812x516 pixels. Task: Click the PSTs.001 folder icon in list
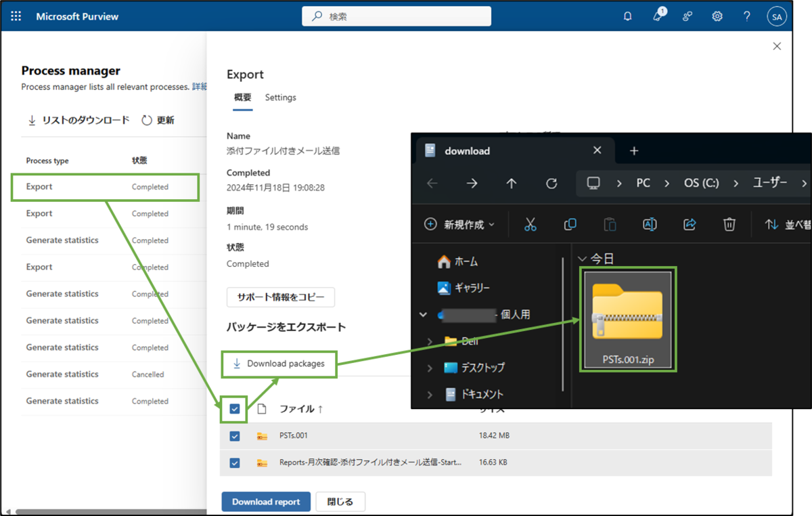[x=262, y=436]
